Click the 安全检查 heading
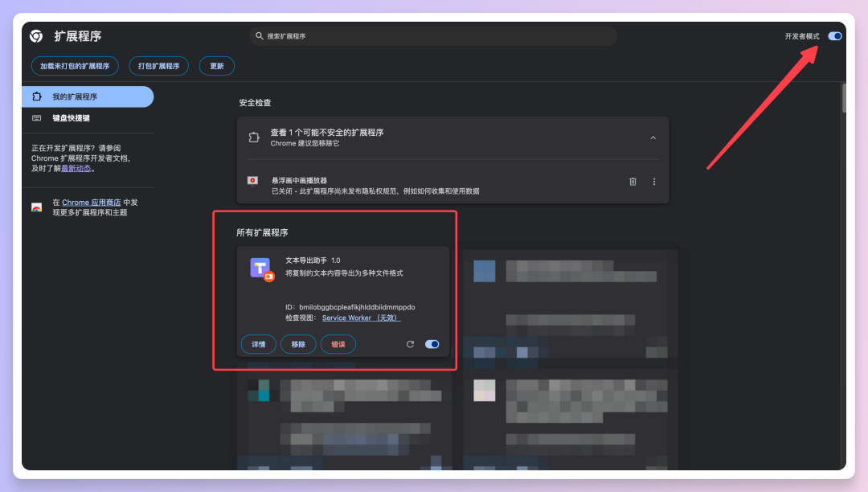Screen dimensions: 868x492 point(255,103)
